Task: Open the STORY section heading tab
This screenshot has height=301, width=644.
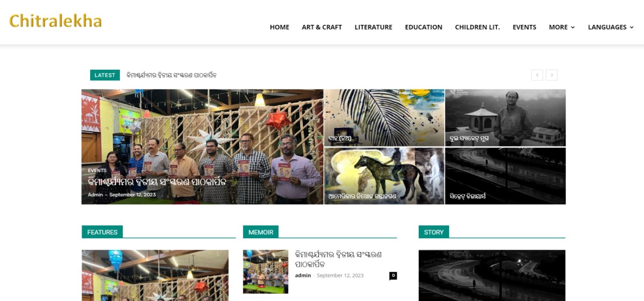Action: (434, 232)
